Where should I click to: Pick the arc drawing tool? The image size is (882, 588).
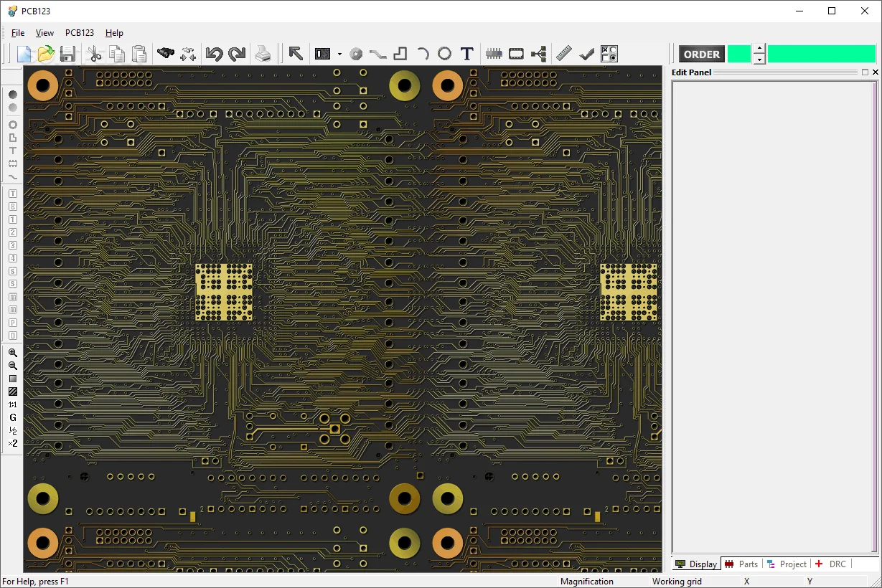(x=423, y=53)
